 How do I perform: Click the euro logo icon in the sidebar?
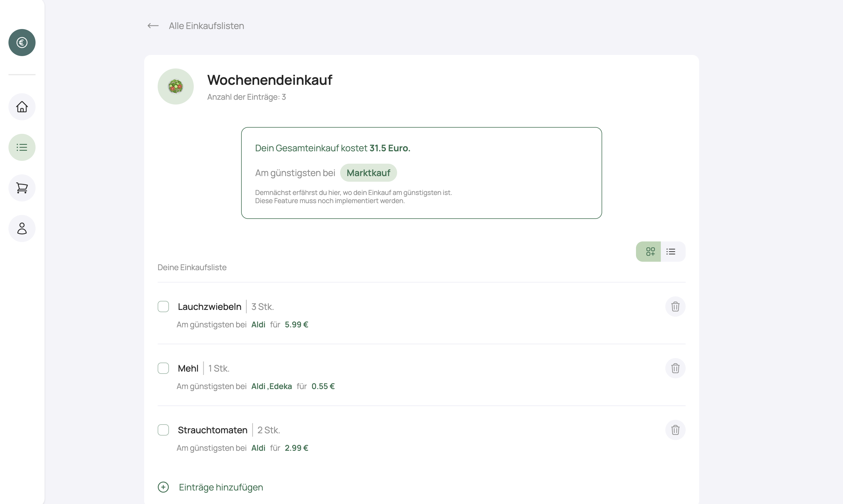(x=22, y=43)
